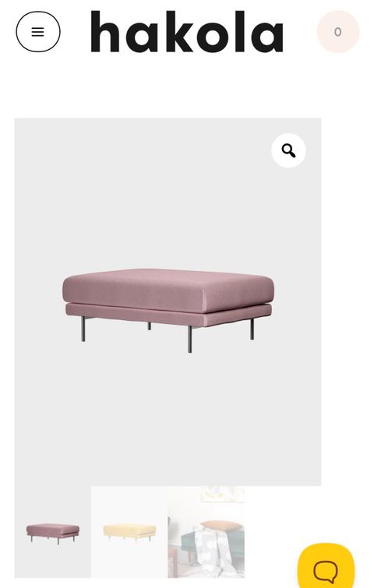Switch gallery to the blanket-draped sofa photo

pos(206,532)
